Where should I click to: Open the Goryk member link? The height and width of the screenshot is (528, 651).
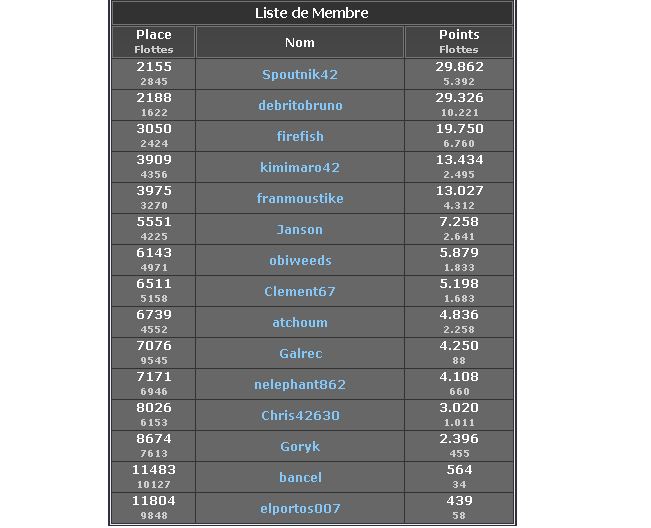(300, 447)
